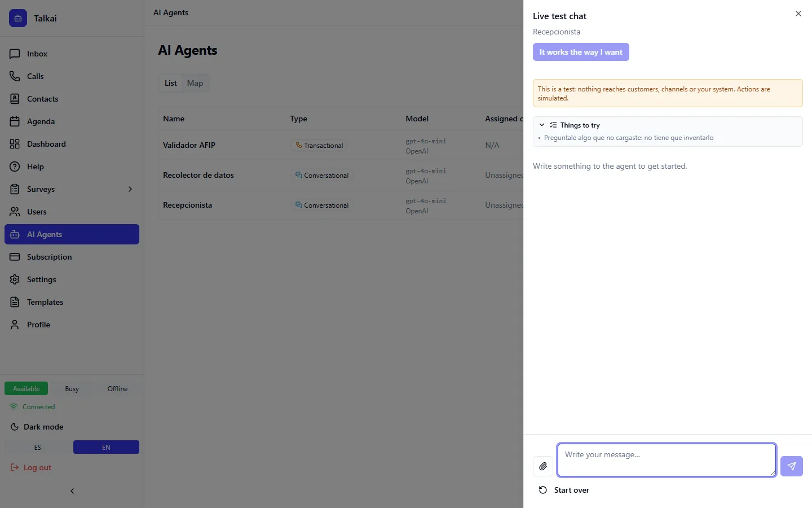Image resolution: width=812 pixels, height=508 pixels.
Task: Click the Type column header
Action: [299, 119]
